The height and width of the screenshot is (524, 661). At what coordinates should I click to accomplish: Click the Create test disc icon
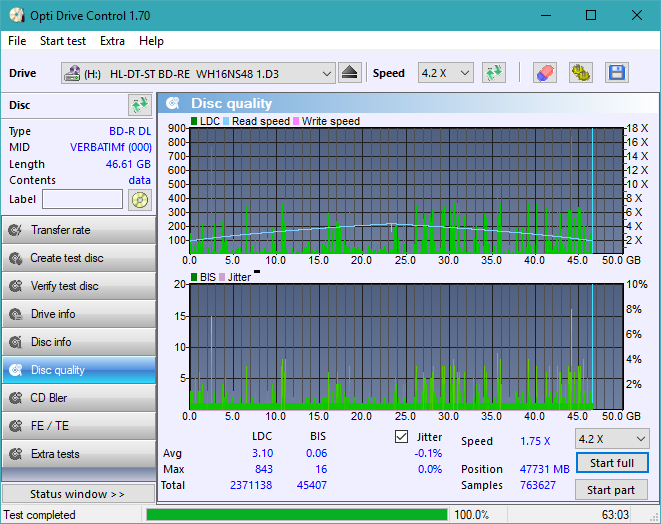point(16,258)
